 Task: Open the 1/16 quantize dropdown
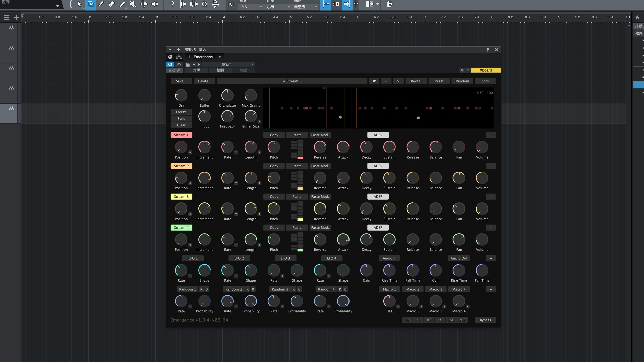coord(251,7)
